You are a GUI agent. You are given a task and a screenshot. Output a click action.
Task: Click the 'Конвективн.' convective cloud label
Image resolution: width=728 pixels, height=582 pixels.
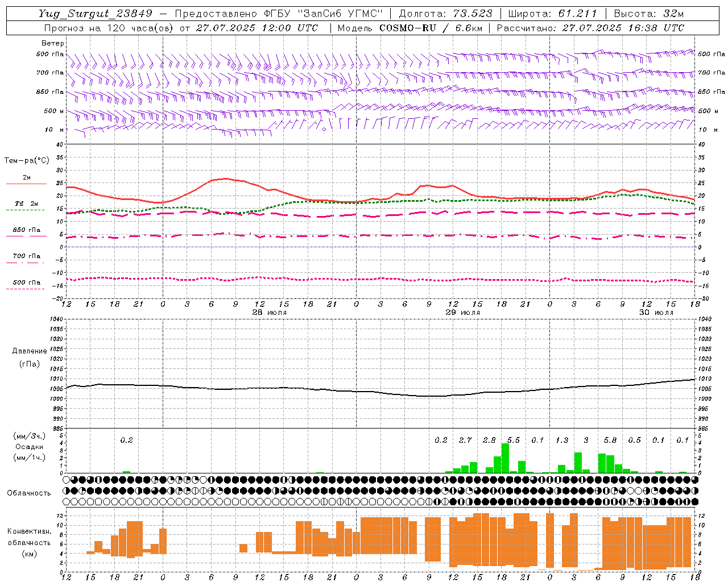pos(30,531)
